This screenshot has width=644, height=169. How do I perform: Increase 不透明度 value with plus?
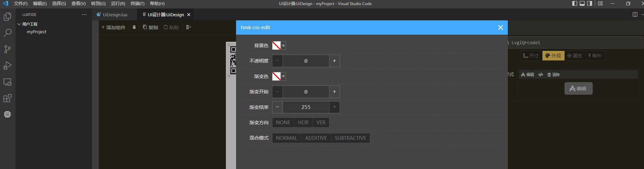[334, 61]
